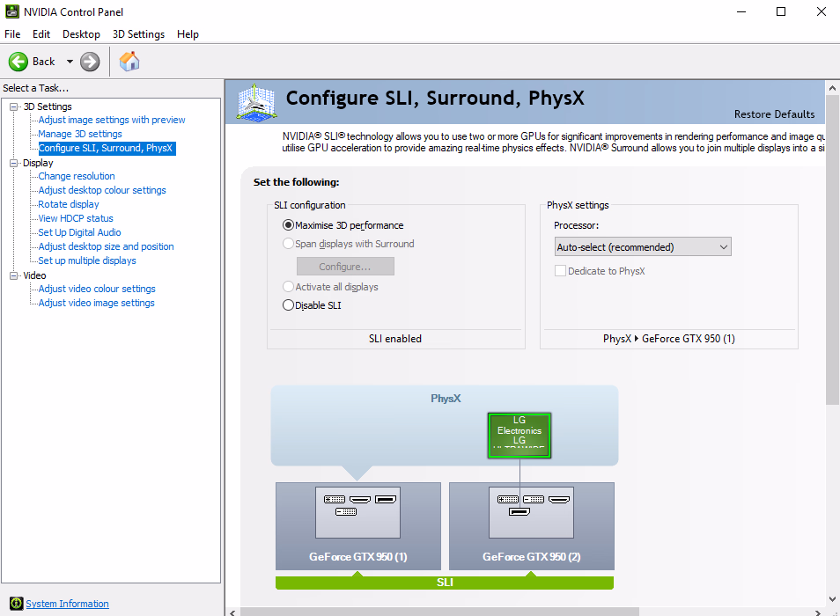Open the 3D Settings menu
840x616 pixels.
pos(138,34)
